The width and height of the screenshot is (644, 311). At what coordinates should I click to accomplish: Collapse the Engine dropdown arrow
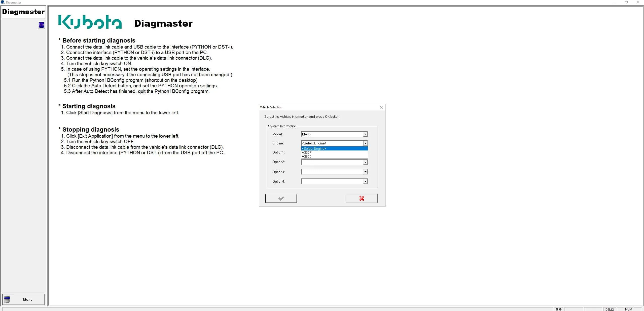coord(365,143)
